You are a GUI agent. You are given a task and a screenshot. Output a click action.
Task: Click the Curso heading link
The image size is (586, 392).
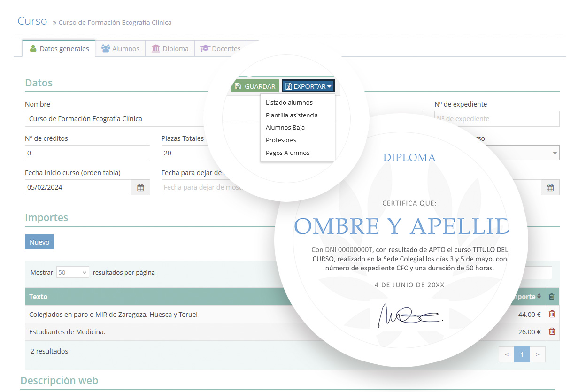[32, 21]
